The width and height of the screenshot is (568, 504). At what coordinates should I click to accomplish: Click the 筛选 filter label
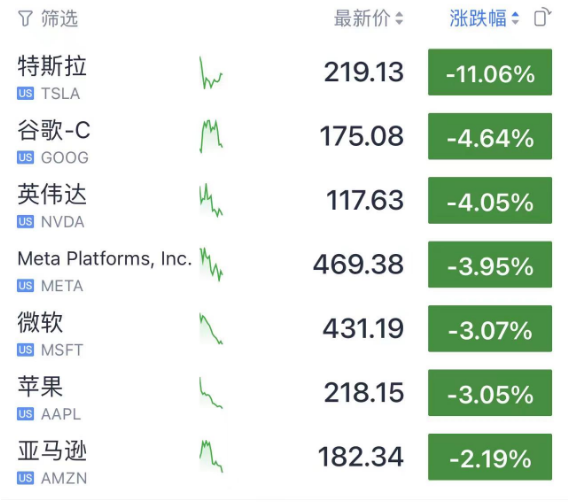[59, 18]
